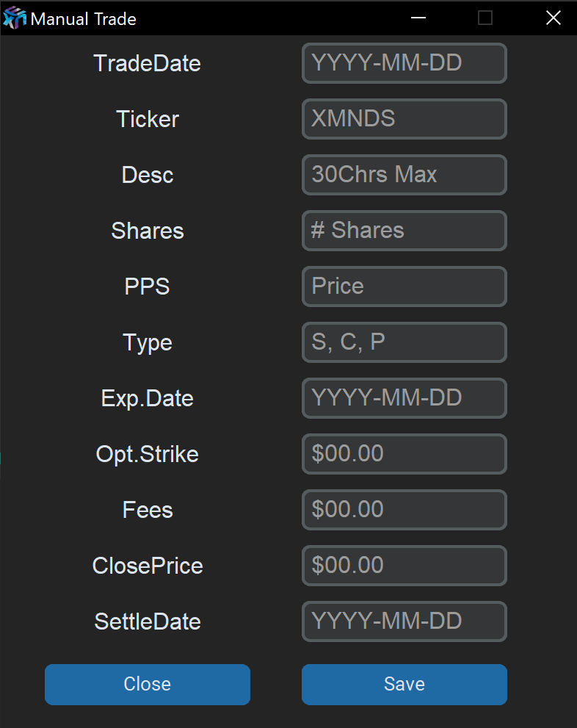Image resolution: width=577 pixels, height=728 pixels.
Task: Click the ClosePrice input field
Action: pyautogui.click(x=404, y=566)
